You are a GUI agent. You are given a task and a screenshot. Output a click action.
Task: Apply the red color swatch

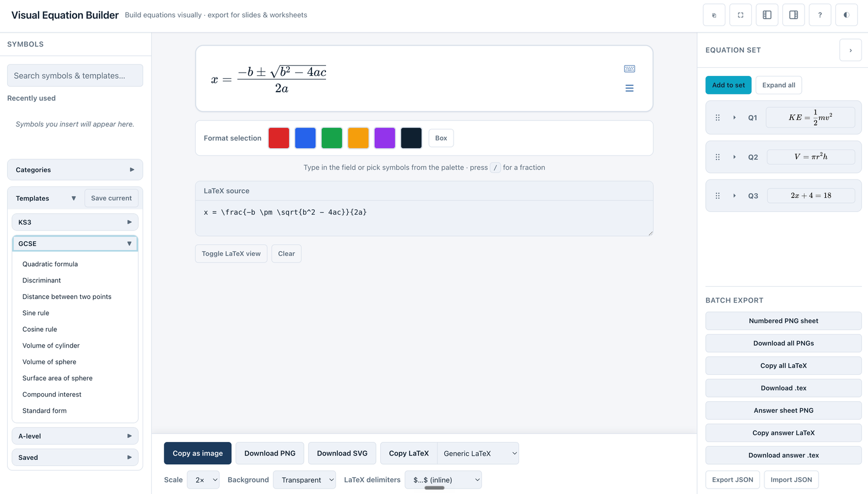coord(279,138)
